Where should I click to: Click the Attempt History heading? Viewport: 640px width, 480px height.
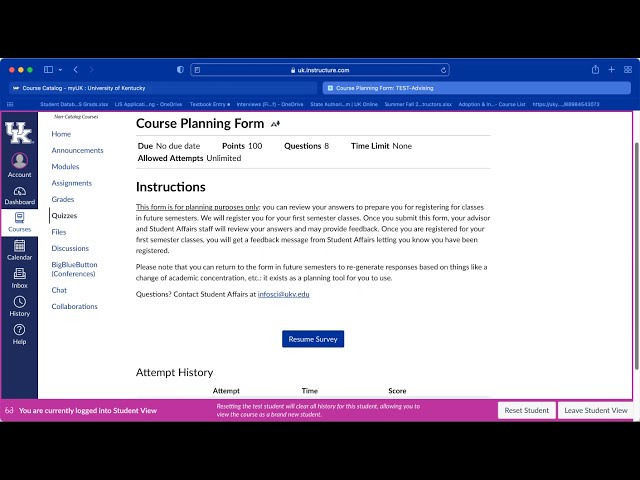coord(174,372)
